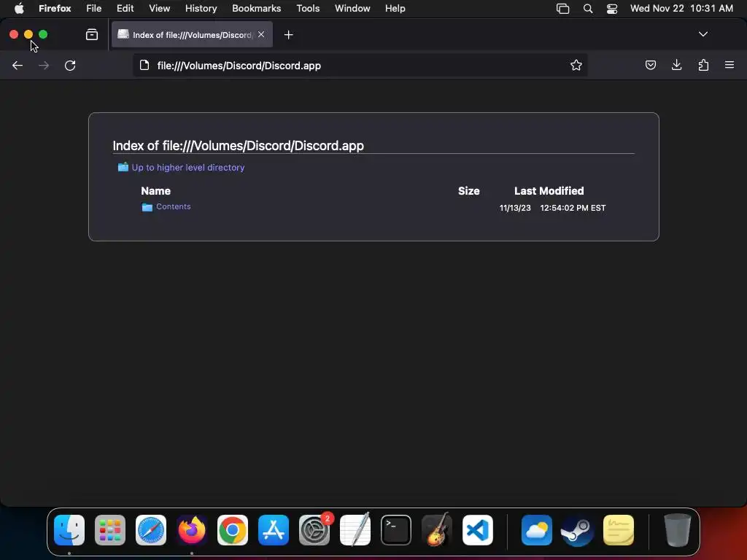747x560 pixels.
Task: Open a new tab
Action: point(288,35)
